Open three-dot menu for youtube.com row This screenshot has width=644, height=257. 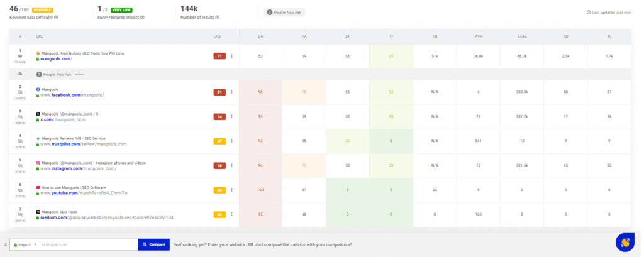click(x=231, y=190)
